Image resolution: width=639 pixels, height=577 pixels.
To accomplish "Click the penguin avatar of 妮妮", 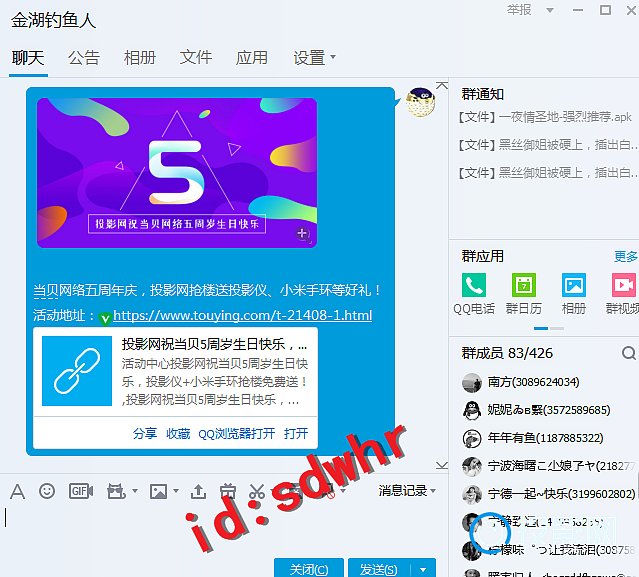I will click(472, 410).
